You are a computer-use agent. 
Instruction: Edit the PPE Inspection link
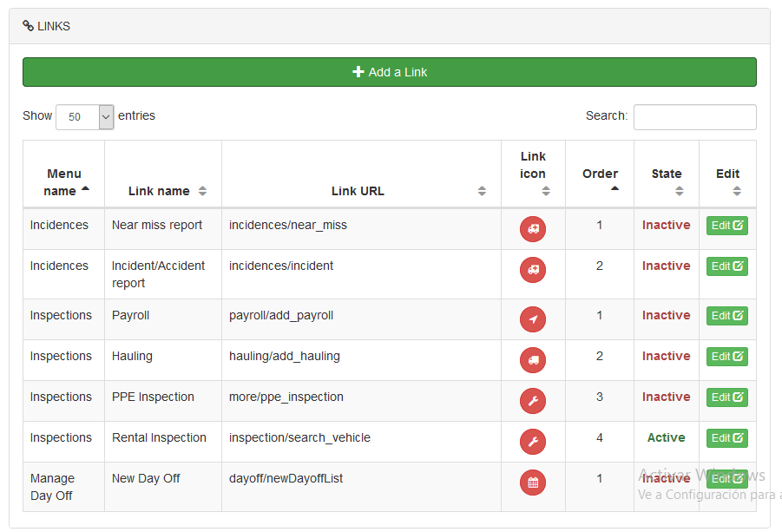(726, 397)
